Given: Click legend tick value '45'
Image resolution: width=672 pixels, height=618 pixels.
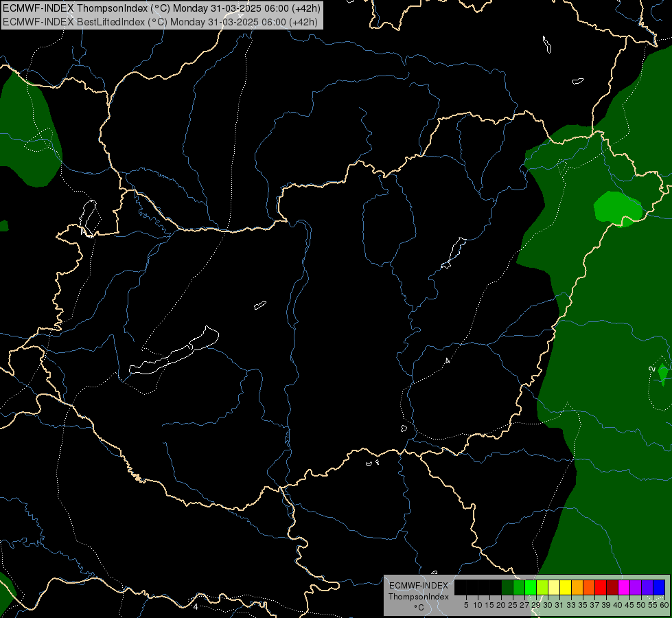Looking at the screenshot, I should 629,605.
